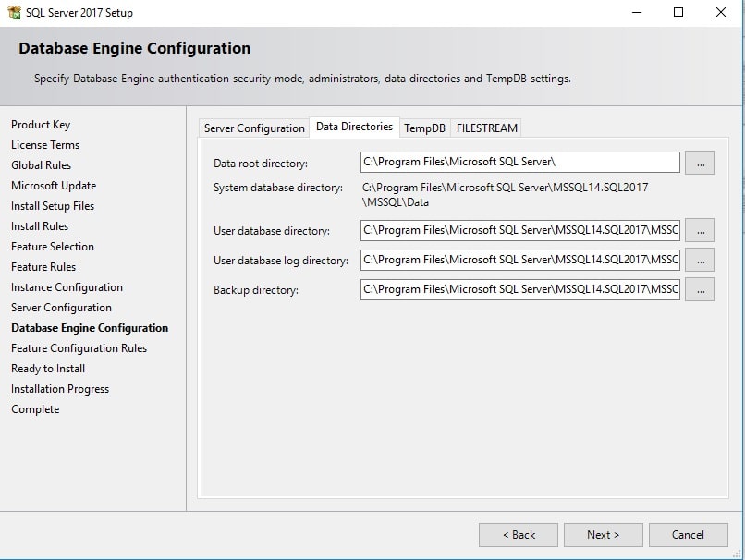Viewport: 745px width, 560px height.
Task: Maximize the setup window
Action: (x=678, y=13)
